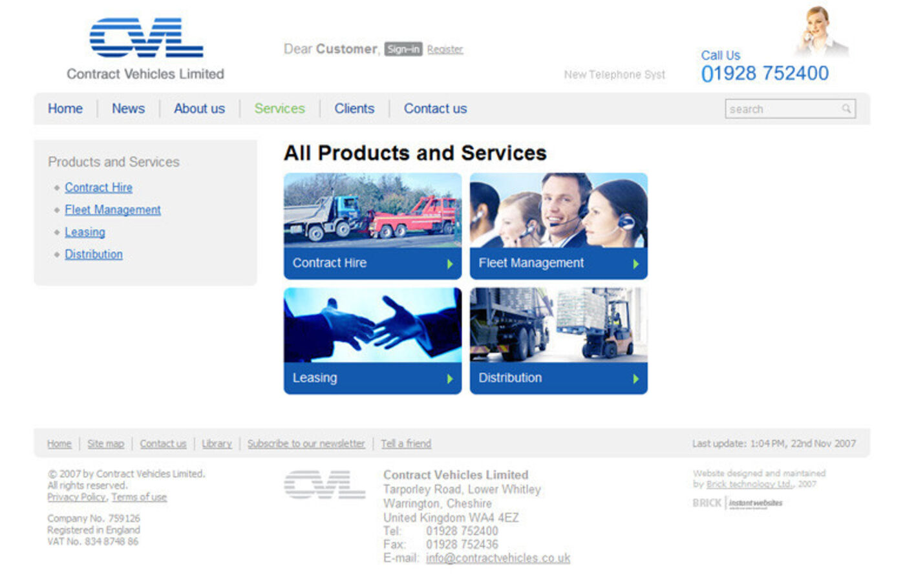Open Fleet Management in the sidebar
Viewport: 905px width, 588px height.
pyautogui.click(x=112, y=210)
